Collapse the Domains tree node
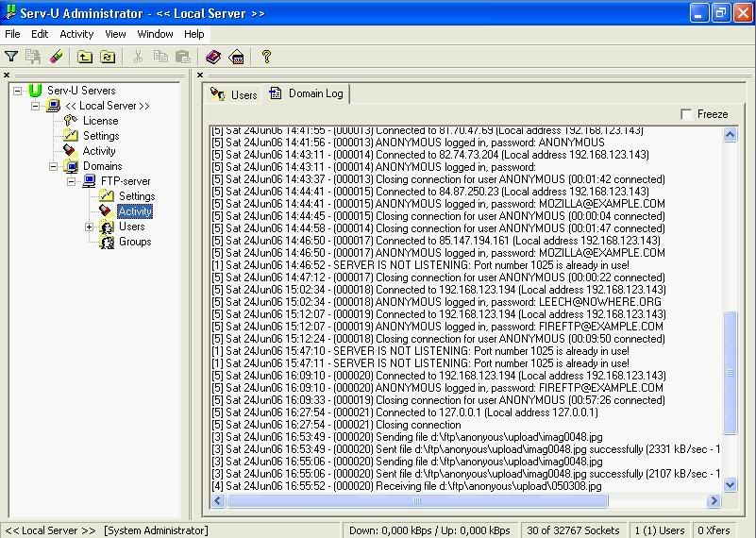This screenshot has width=756, height=538. pos(55,166)
